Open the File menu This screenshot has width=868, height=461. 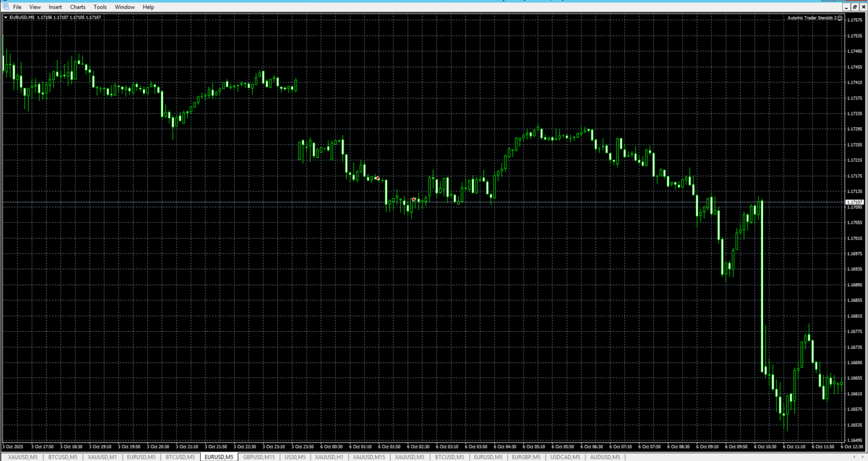pyautogui.click(x=17, y=7)
